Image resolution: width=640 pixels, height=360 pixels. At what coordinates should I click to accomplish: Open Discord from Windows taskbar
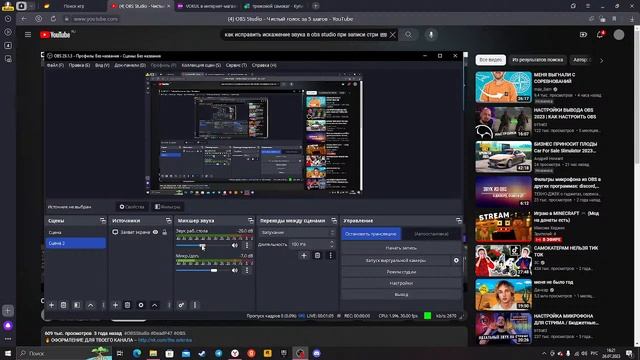[317, 353]
